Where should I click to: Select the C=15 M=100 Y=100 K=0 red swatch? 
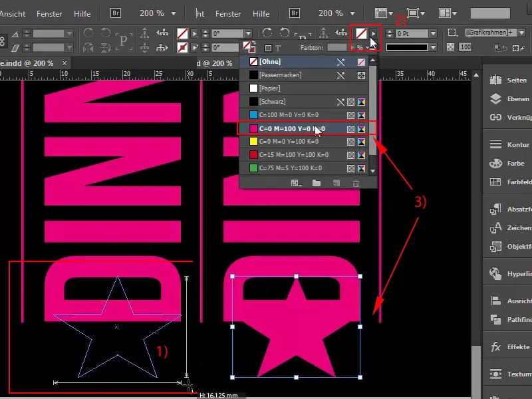coord(305,155)
